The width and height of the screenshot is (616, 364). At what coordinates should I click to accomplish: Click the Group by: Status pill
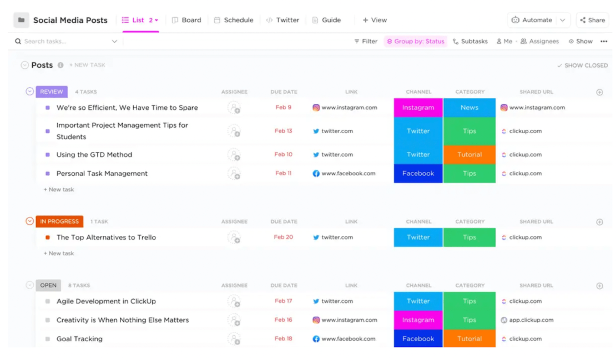(416, 41)
